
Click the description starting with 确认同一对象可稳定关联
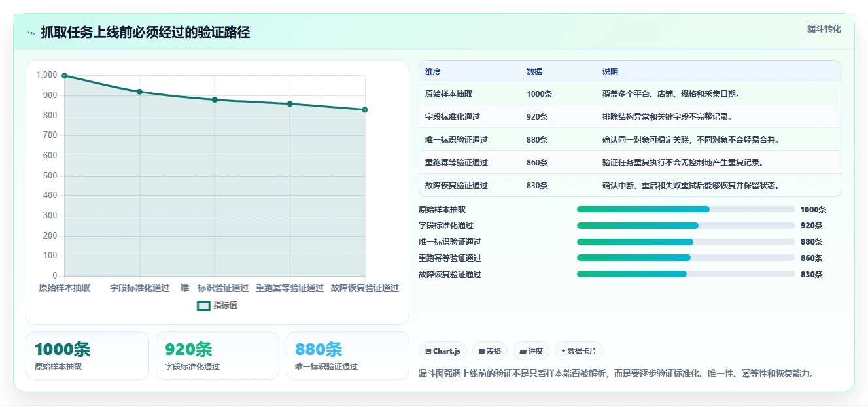[x=691, y=140]
